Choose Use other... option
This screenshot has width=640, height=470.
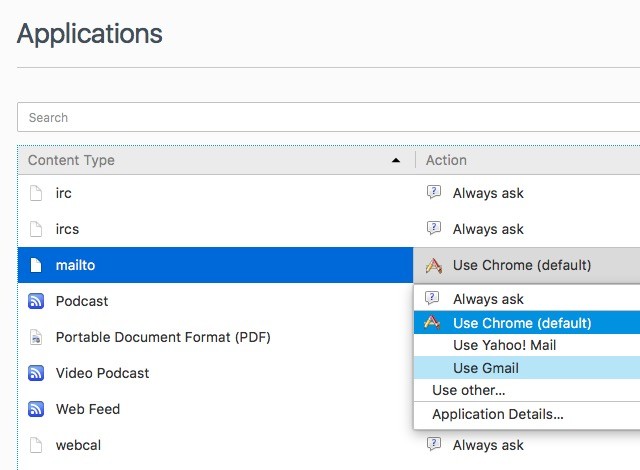click(527, 390)
